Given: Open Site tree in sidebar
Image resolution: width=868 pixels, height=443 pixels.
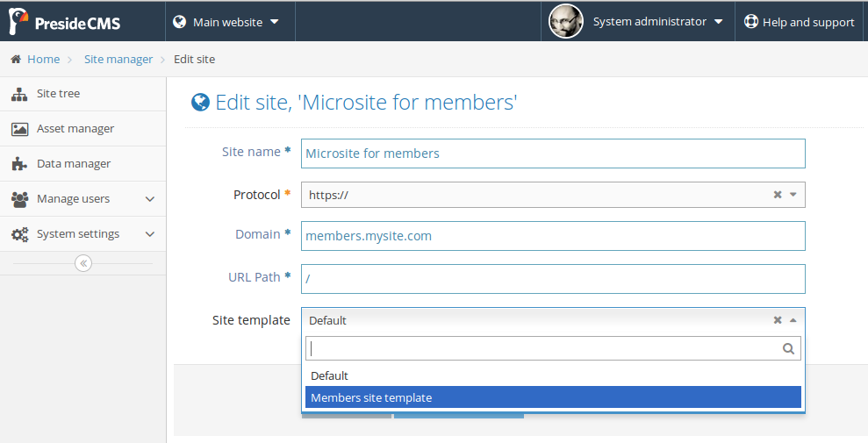Looking at the screenshot, I should [x=83, y=94].
